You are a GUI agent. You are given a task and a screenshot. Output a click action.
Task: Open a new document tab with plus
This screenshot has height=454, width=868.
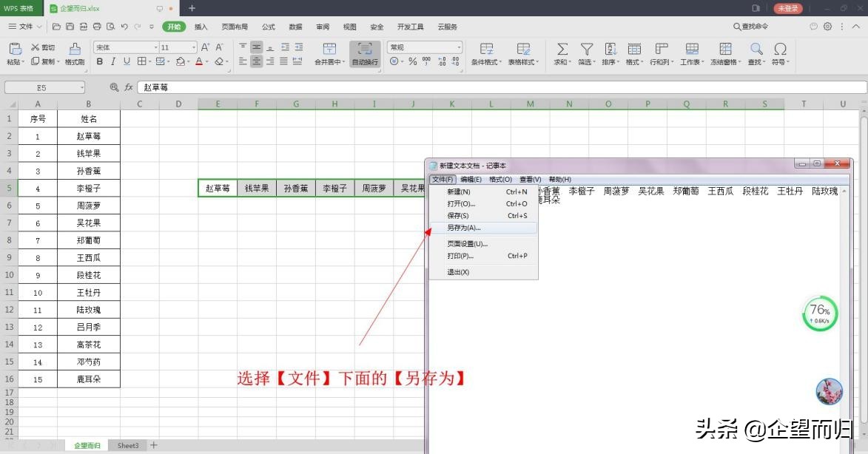click(x=192, y=8)
